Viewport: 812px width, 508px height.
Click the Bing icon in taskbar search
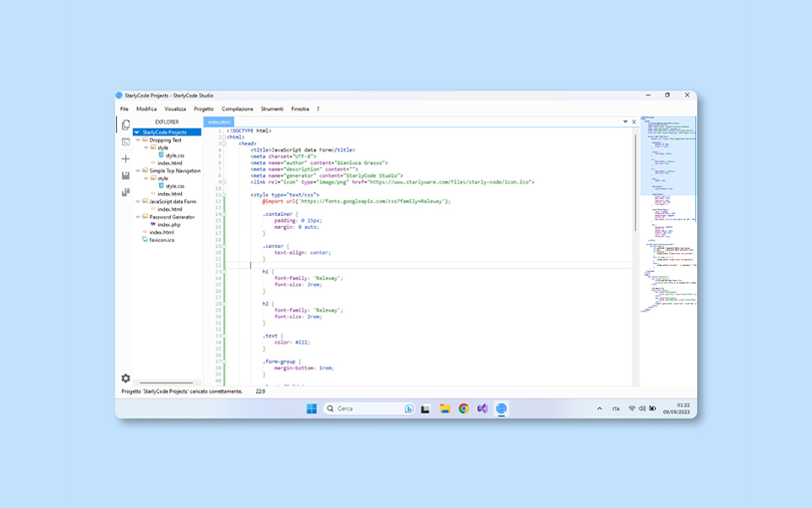[409, 408]
